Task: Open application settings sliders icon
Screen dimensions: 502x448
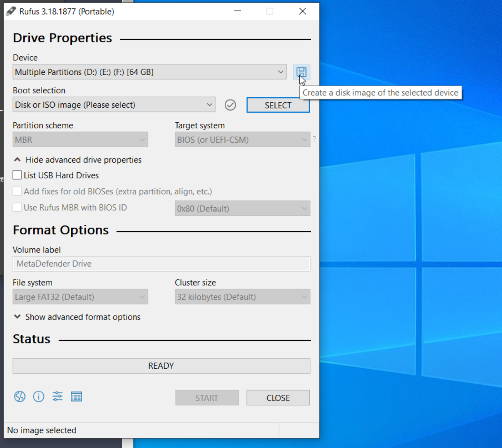Action: pyautogui.click(x=57, y=397)
